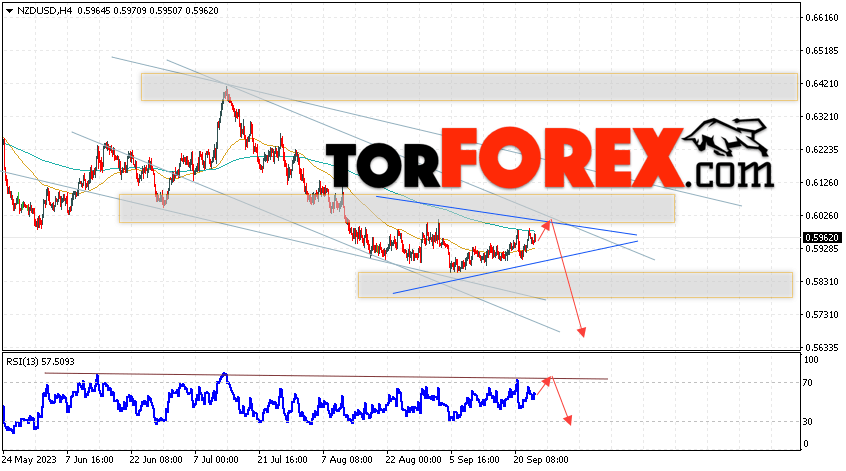
Task: Select the upper resistance zone near 0.64210
Action: point(469,87)
